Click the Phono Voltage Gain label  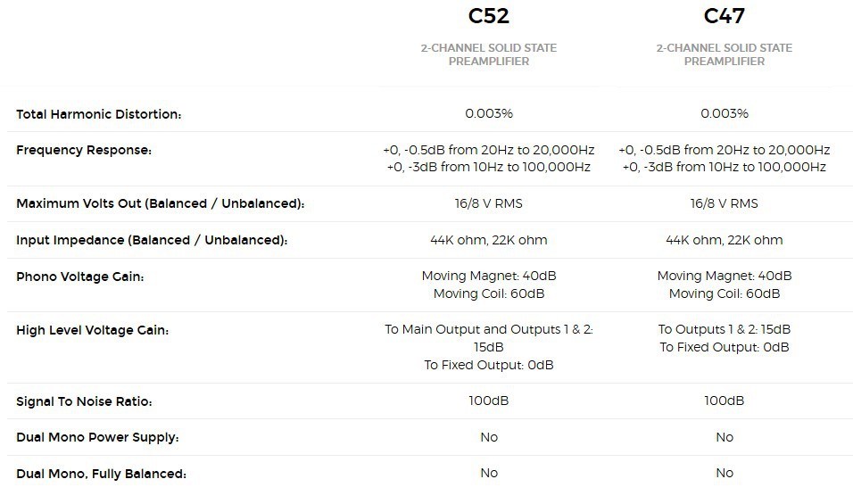point(80,277)
